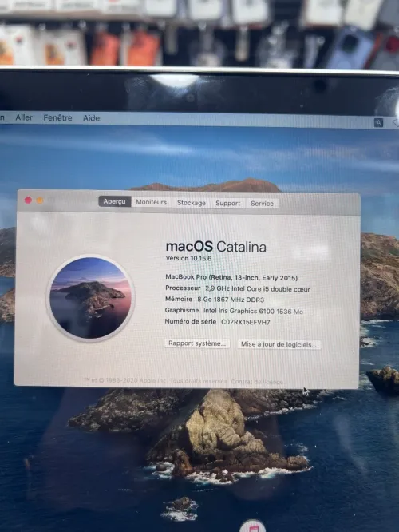Image resolution: width=399 pixels, height=532 pixels.
Task: Open the Contrat de licence link
Action: coord(257,382)
